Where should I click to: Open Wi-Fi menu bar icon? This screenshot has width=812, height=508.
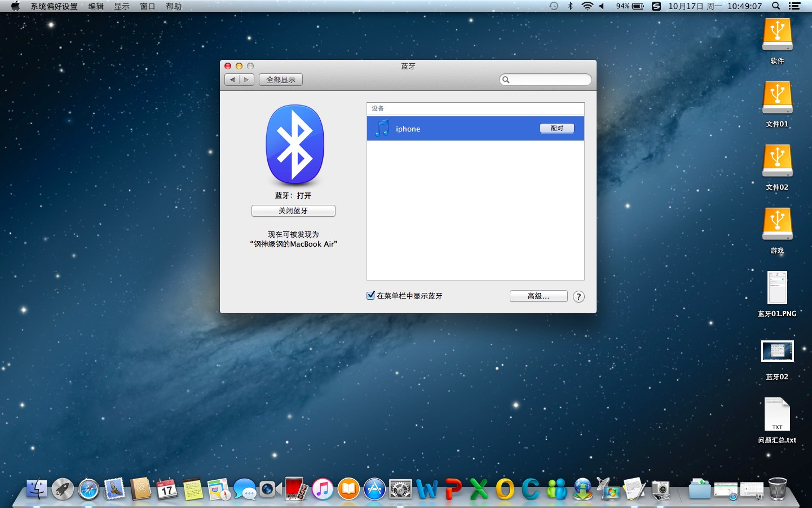587,6
